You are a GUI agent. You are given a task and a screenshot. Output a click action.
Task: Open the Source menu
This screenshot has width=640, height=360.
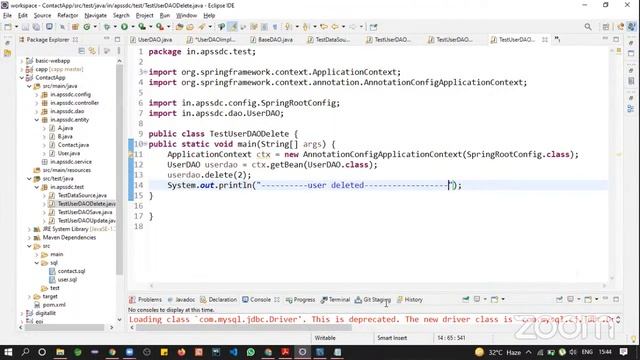pyautogui.click(x=42, y=16)
